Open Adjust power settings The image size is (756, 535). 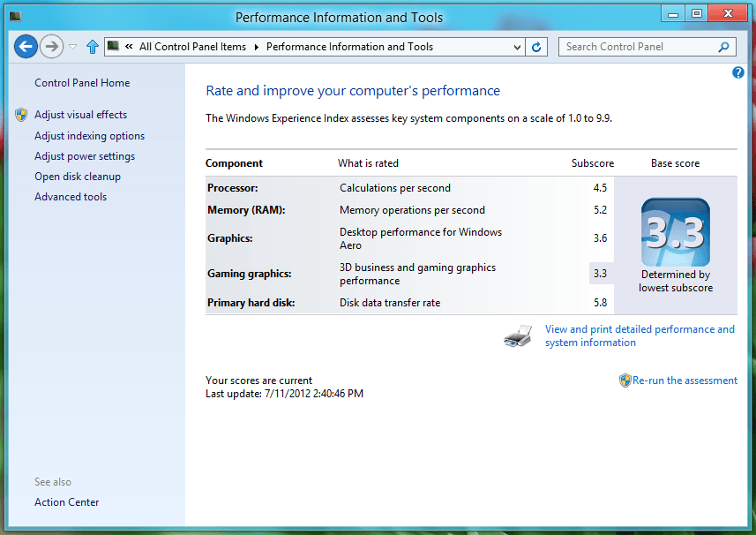click(85, 156)
